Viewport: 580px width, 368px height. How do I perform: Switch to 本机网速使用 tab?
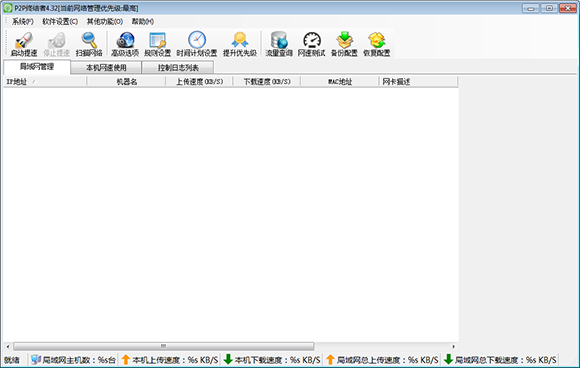click(x=106, y=68)
